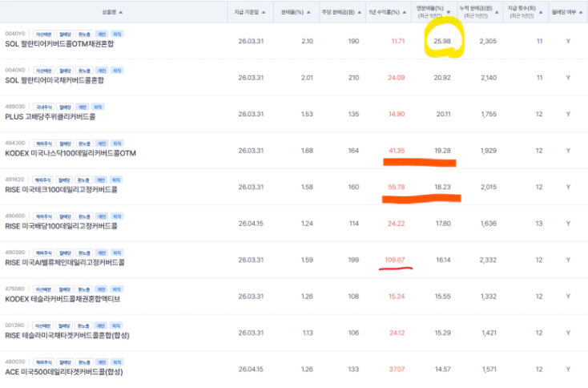This screenshot has height=388, width=588.
Task: Select ticker code 0040Y0
Action: pyautogui.click(x=15, y=34)
